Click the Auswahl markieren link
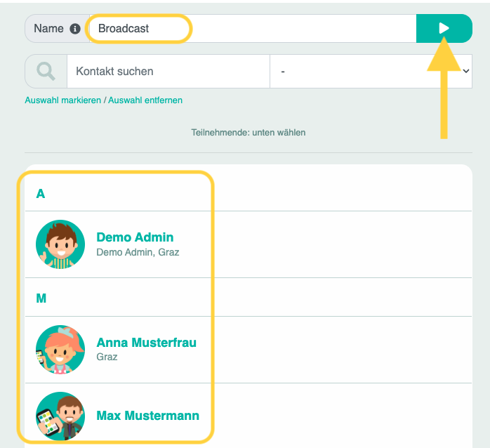The width and height of the screenshot is (490, 448). [62, 100]
